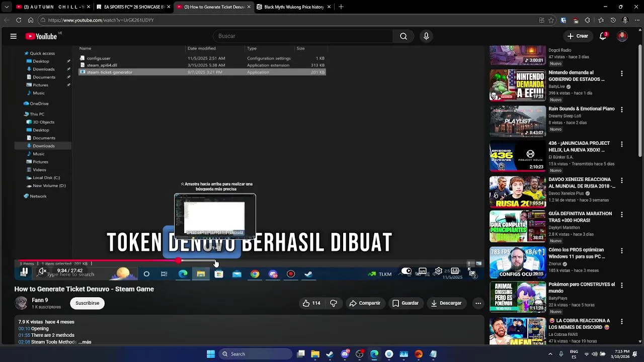Click the YouTube search magnifier button
Viewport: 644px width, 362px height.
(404, 36)
